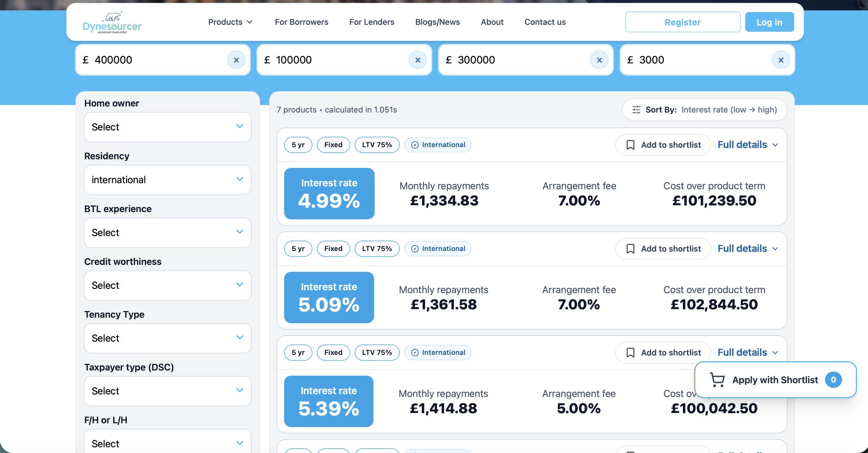Expand Full details for the 5.39% product
Viewport: 868px width, 453px height.
pos(748,352)
